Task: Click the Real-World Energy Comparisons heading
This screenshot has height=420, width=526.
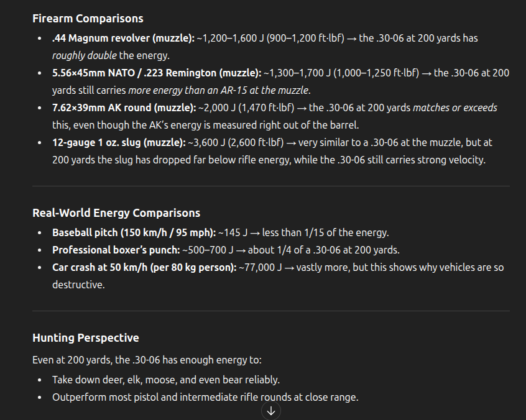Action: tap(116, 213)
